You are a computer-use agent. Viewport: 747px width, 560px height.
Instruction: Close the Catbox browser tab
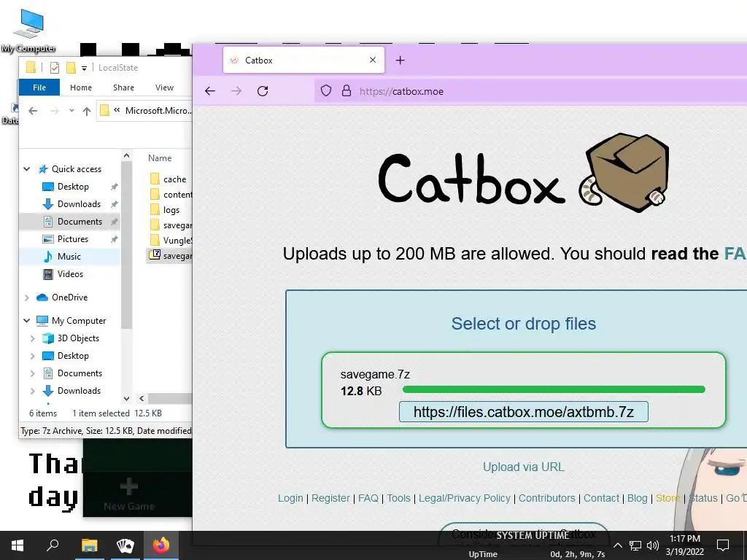click(373, 60)
